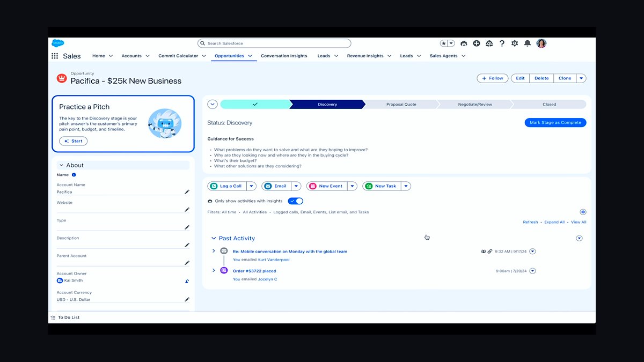Click the opportunity crown icon
This screenshot has height=362, width=644.
click(x=61, y=78)
